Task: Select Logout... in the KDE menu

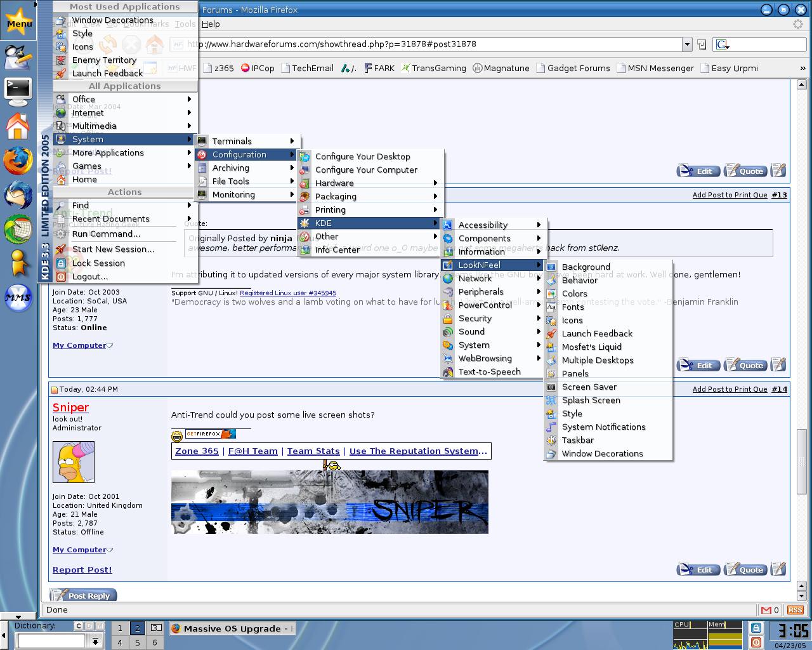Action: (x=124, y=276)
